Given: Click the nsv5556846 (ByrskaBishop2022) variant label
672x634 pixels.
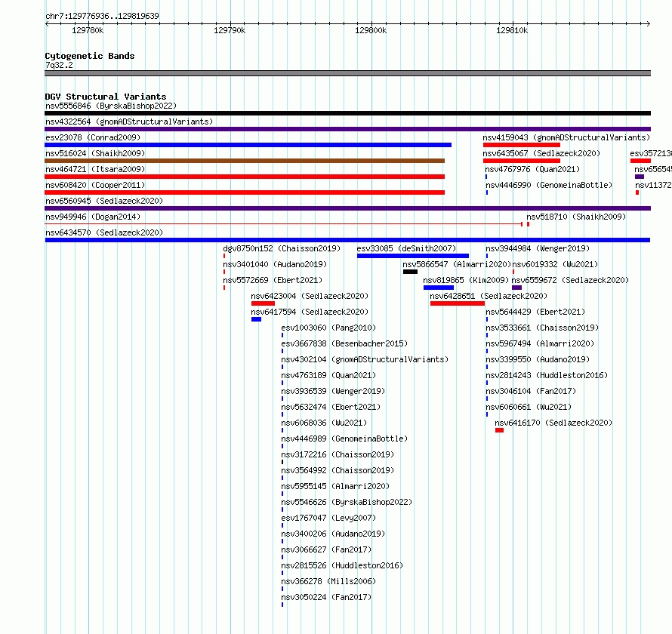Looking at the screenshot, I should click(111, 106).
